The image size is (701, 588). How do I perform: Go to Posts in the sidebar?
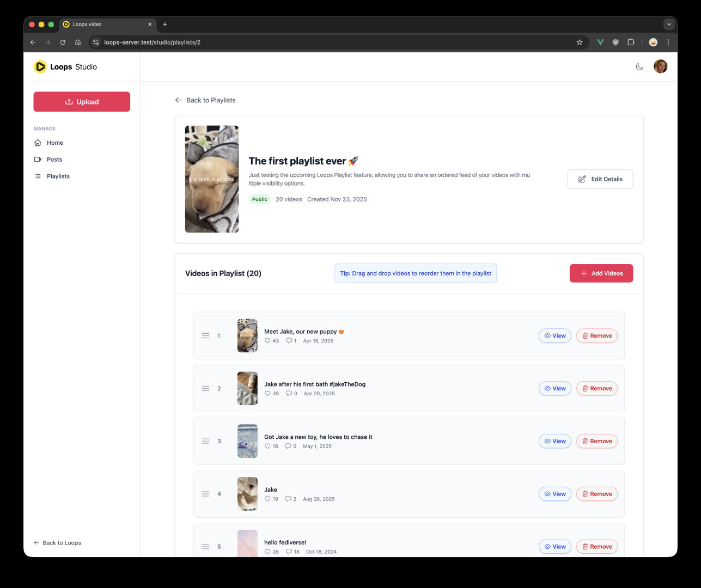pyautogui.click(x=54, y=160)
